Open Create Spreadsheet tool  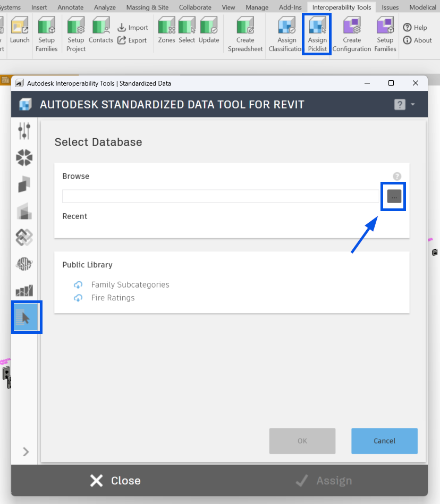[245, 35]
